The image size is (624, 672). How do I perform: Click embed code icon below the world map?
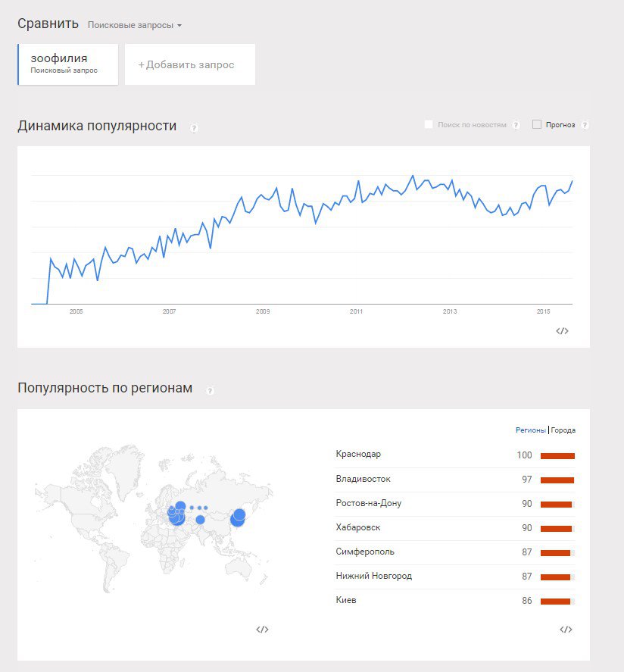tap(262, 629)
